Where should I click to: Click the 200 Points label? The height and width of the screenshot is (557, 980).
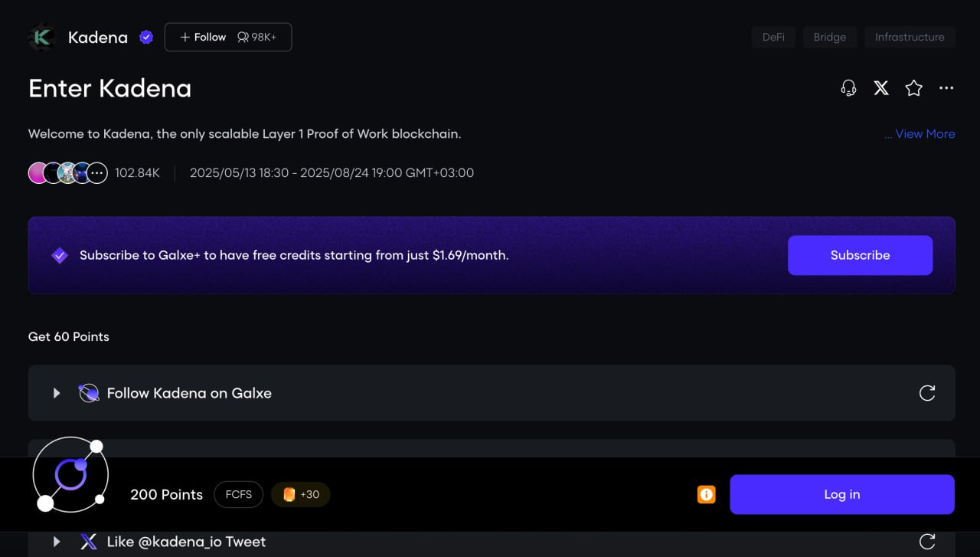point(166,494)
